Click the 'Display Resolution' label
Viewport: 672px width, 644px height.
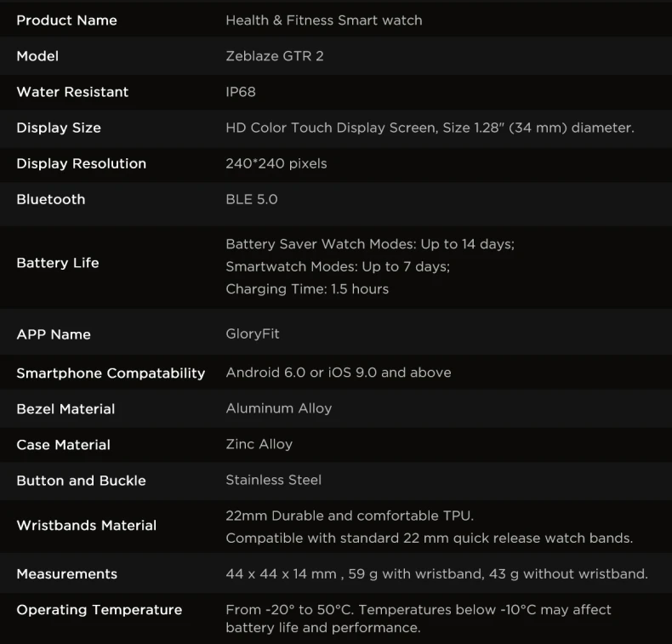(x=82, y=163)
